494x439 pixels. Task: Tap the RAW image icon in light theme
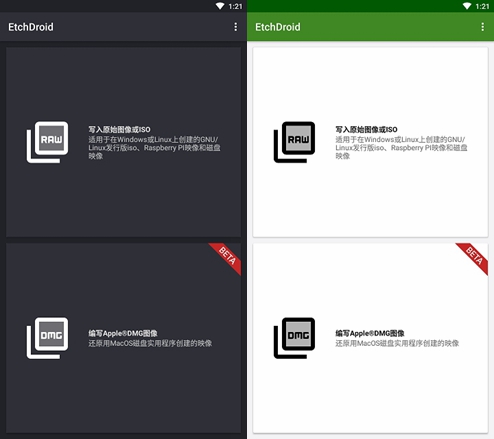coord(294,142)
